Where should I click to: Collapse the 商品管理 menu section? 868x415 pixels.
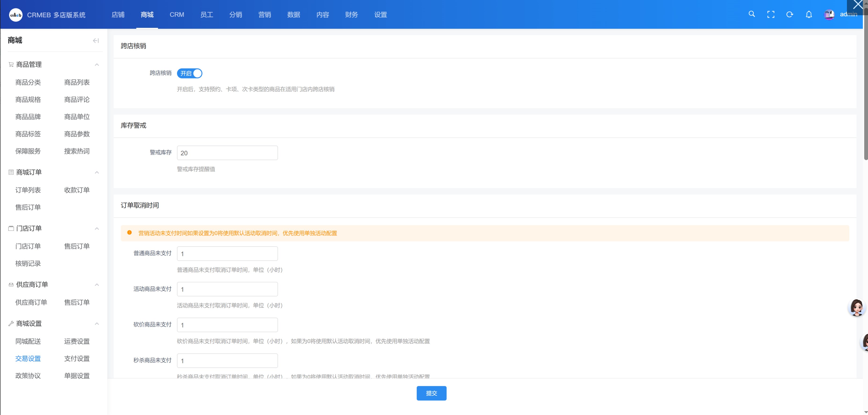[x=97, y=65]
